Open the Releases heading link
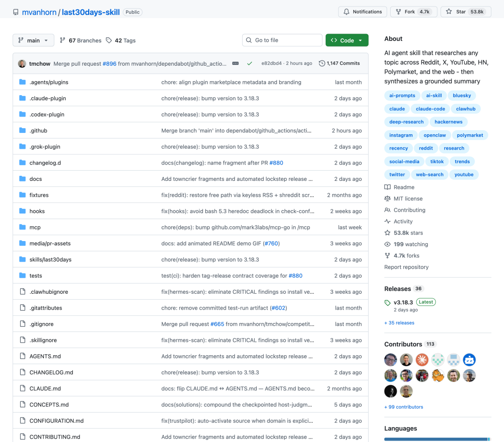This screenshot has height=442, width=504. (398, 289)
